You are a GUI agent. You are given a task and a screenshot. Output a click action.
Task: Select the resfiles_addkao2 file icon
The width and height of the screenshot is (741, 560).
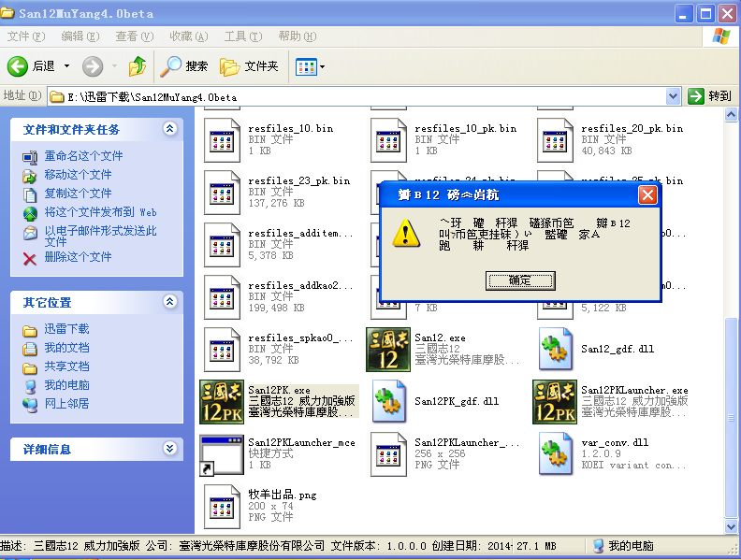(222, 297)
